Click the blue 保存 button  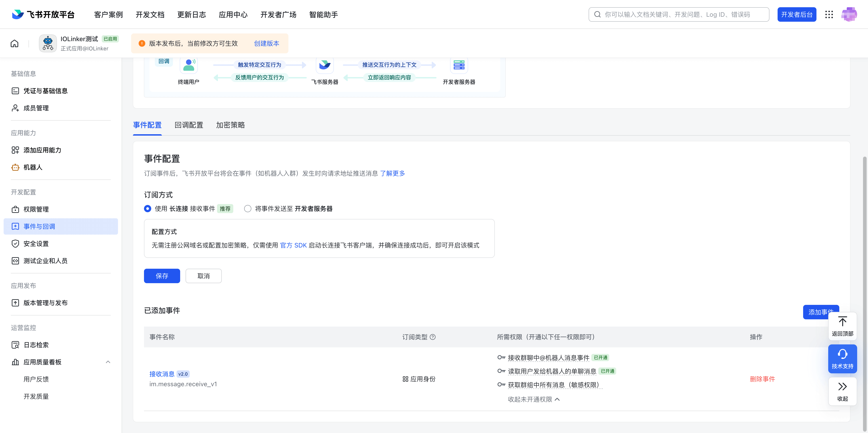[x=162, y=276]
